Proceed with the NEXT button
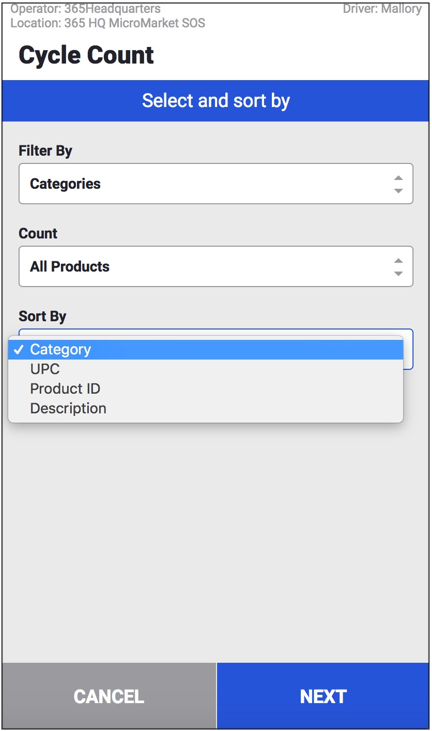432x731 pixels. coord(323,696)
